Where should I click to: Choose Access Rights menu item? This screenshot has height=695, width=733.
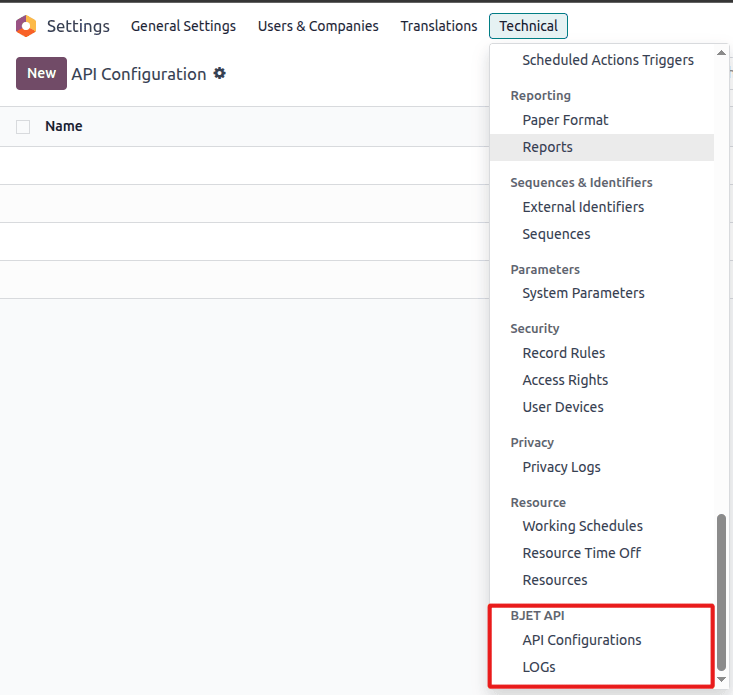pyautogui.click(x=565, y=380)
